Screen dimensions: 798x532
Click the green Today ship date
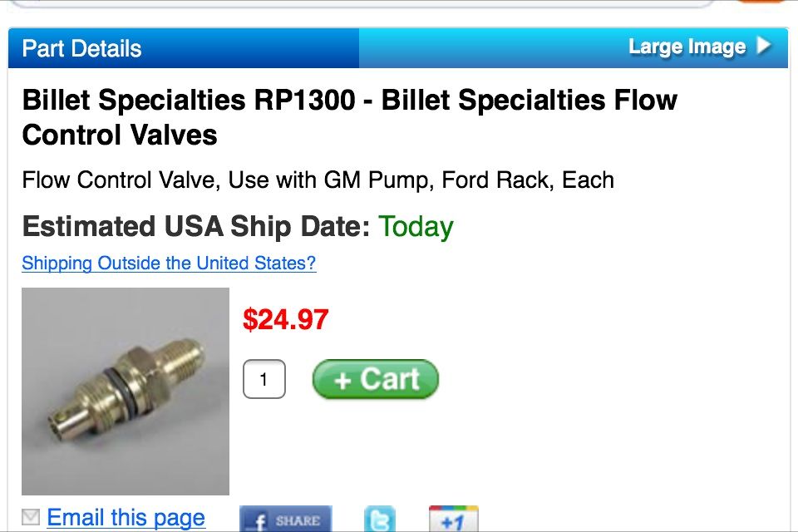416,227
